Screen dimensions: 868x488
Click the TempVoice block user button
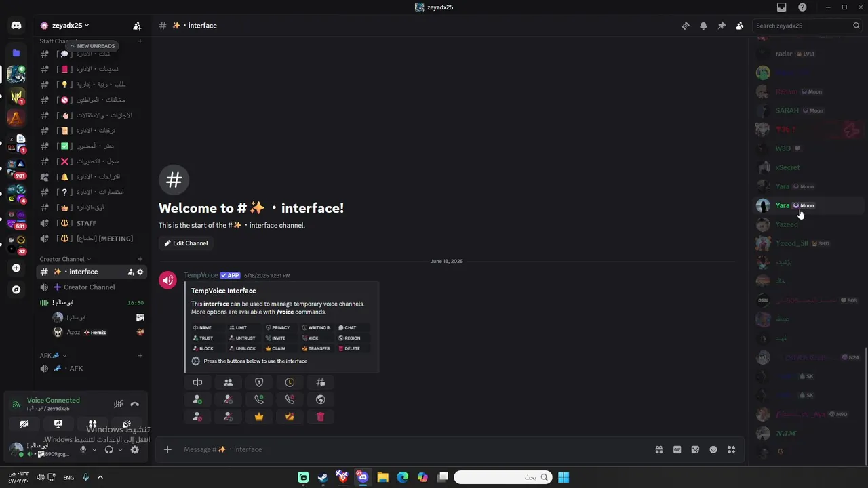click(x=197, y=417)
